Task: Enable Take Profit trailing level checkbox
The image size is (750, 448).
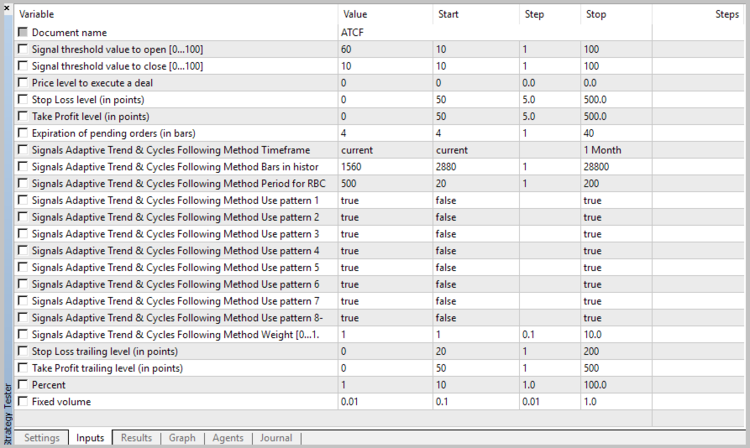Action: coord(22,368)
